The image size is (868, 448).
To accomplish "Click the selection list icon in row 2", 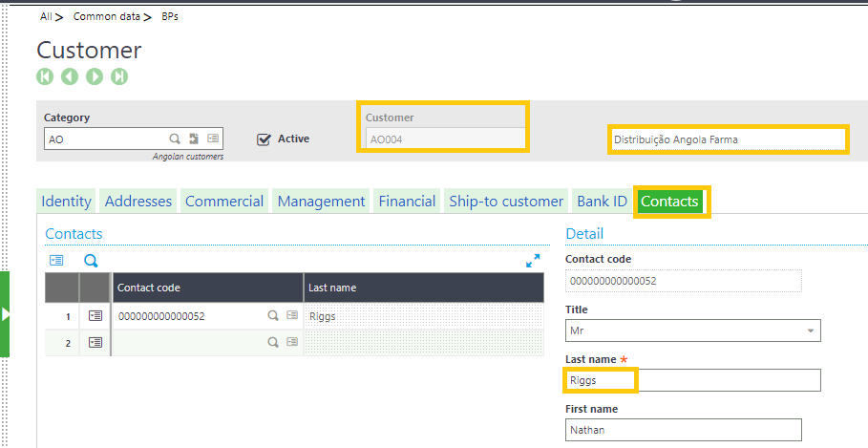I will tap(292, 342).
